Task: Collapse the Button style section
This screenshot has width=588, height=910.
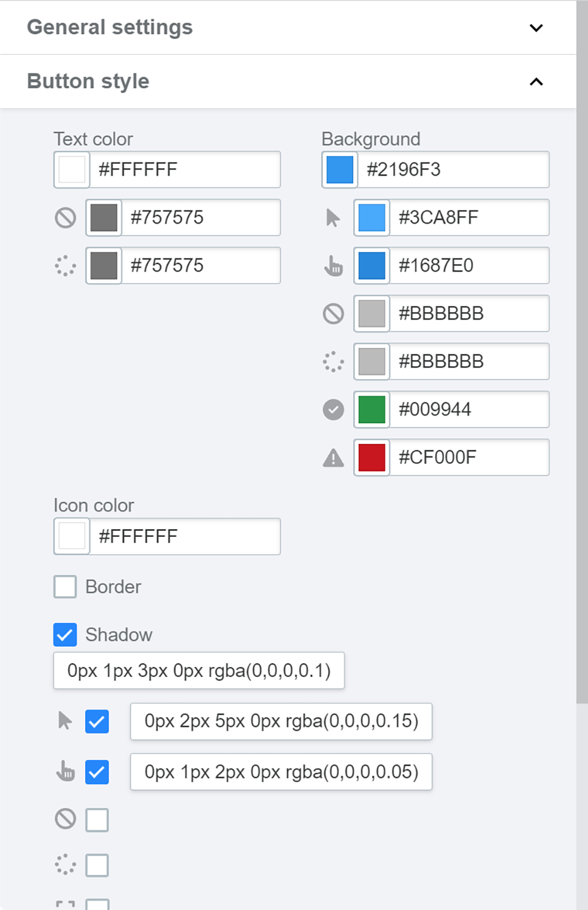Action: click(x=536, y=82)
